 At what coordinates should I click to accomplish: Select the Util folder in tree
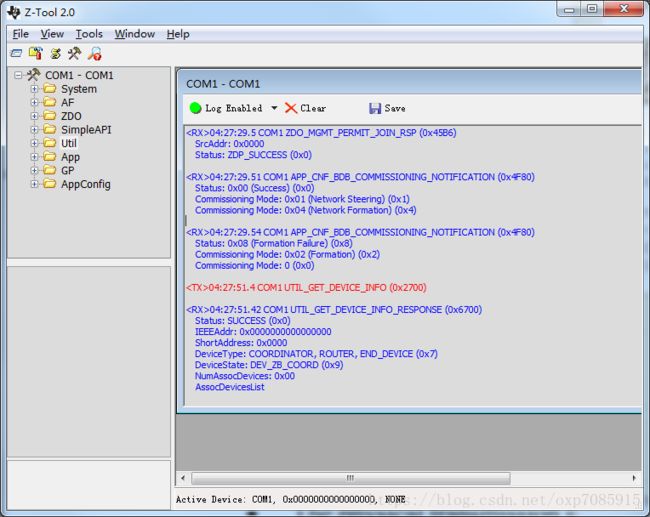pyautogui.click(x=68, y=143)
